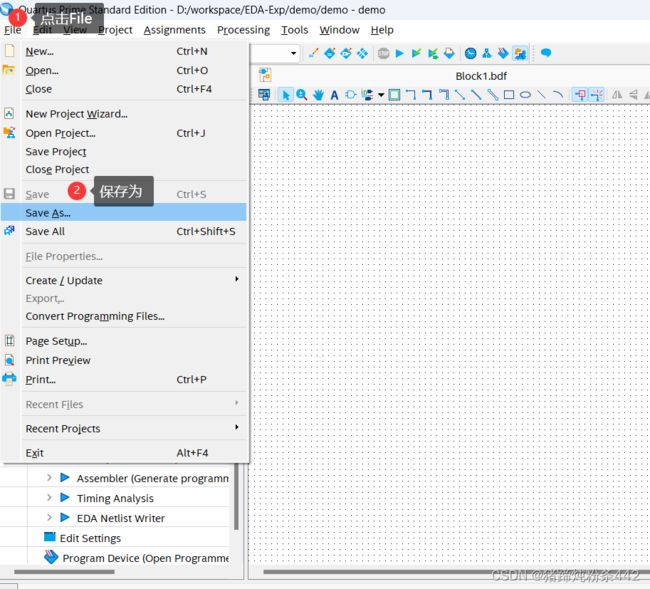Select the Orthogonal Node tool
Image resolution: width=650 pixels, height=589 pixels.
[410, 95]
